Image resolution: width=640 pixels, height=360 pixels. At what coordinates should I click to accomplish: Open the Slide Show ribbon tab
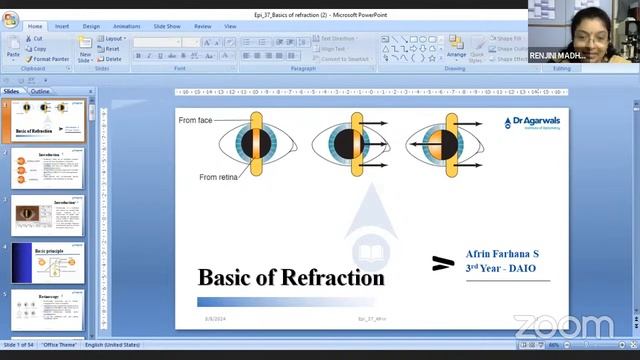tap(167, 26)
